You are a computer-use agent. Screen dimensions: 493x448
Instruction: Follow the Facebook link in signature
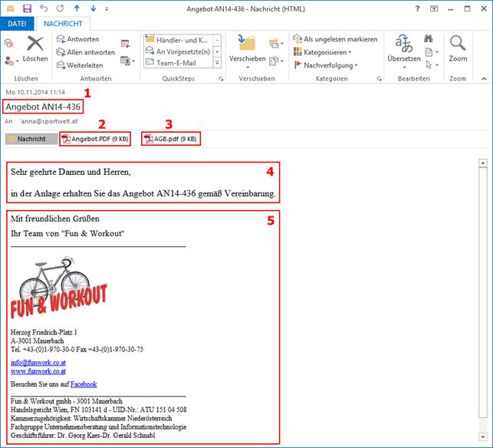84,384
